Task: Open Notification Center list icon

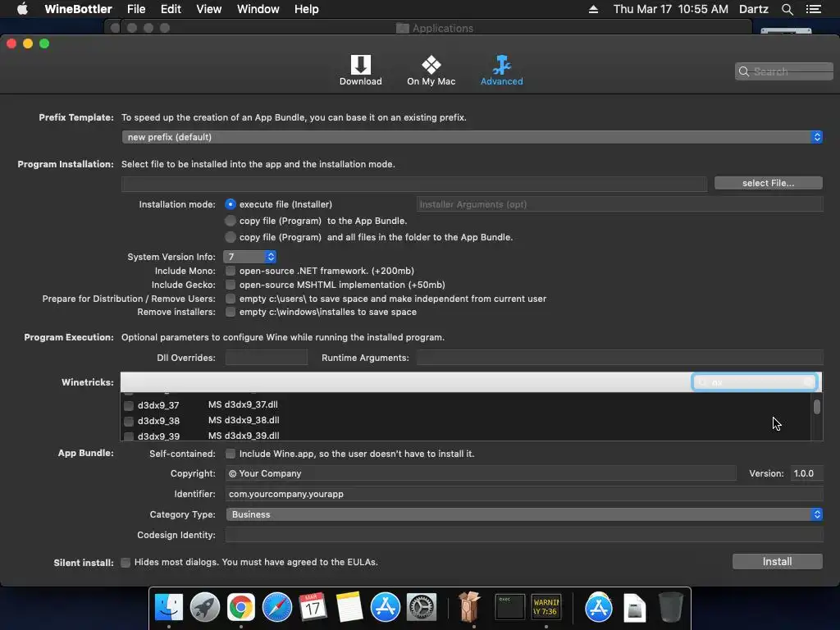Action: (x=813, y=9)
